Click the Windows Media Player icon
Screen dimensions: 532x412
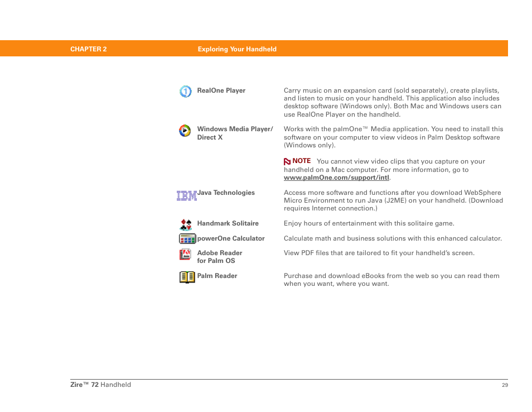pyautogui.click(x=185, y=131)
